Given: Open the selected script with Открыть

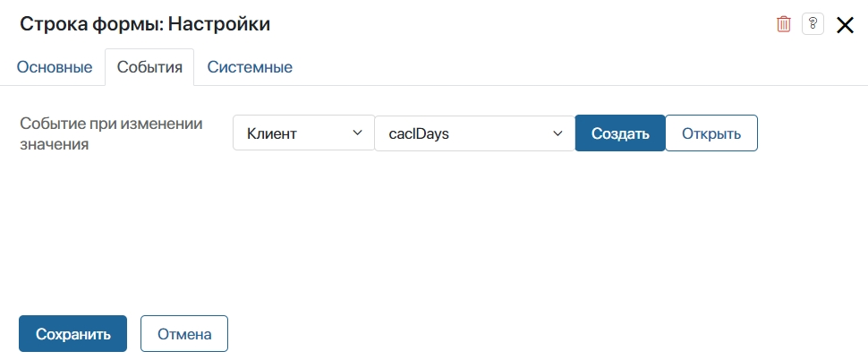Looking at the screenshot, I should (711, 133).
